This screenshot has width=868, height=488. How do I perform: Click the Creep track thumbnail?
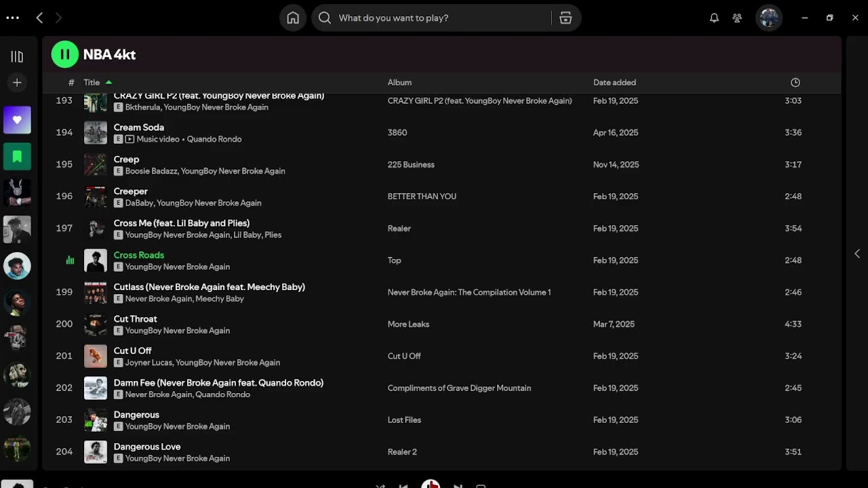click(x=96, y=165)
